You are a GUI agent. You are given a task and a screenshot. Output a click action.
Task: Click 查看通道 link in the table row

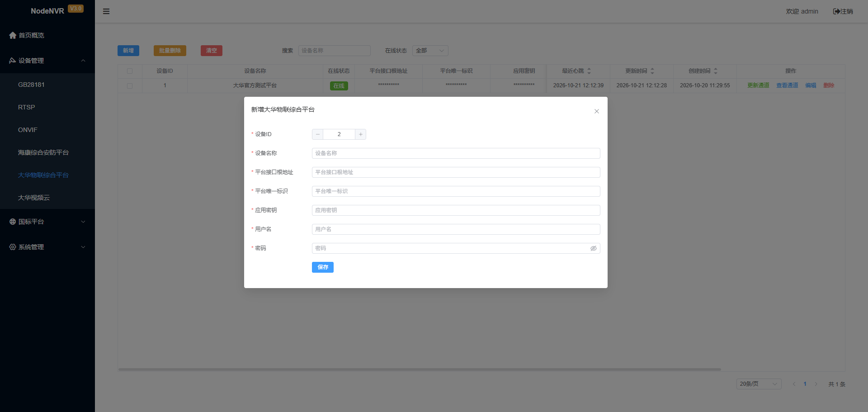coord(787,85)
